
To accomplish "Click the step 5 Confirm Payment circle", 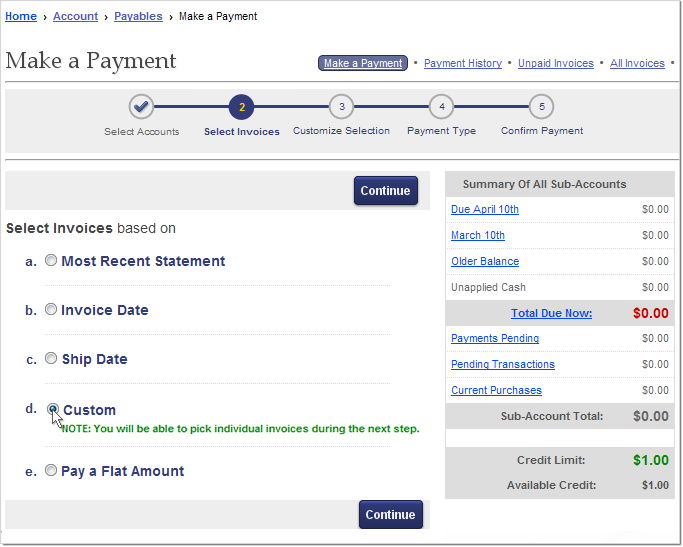I will tap(541, 107).
